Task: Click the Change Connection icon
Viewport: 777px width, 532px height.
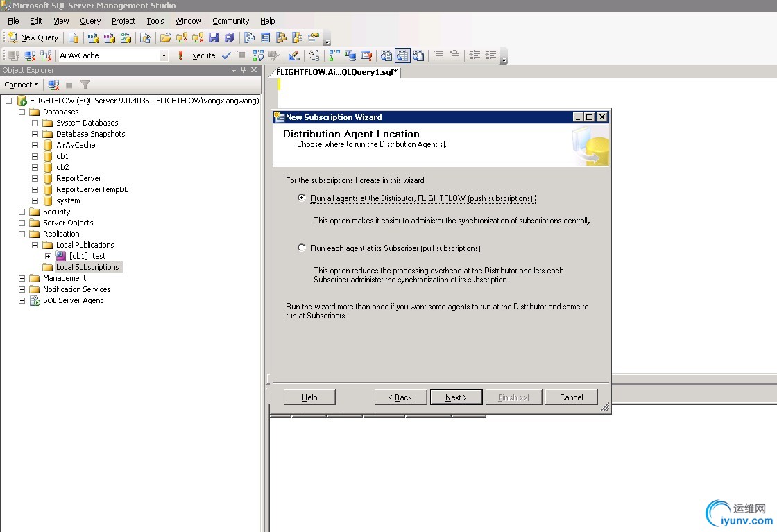Action: (46, 55)
